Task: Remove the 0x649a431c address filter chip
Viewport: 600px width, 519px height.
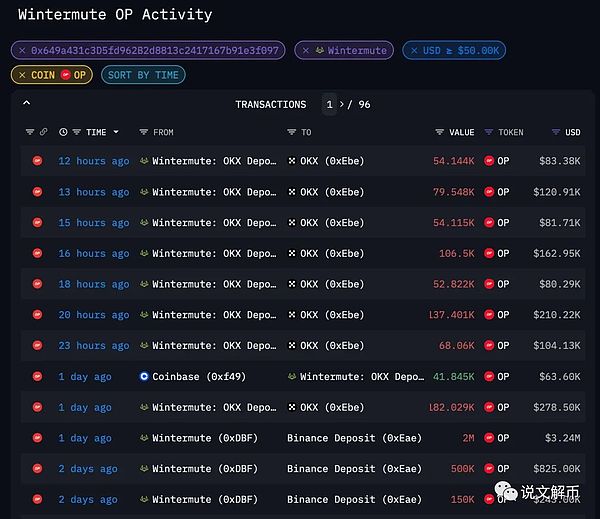Action: coord(22,51)
